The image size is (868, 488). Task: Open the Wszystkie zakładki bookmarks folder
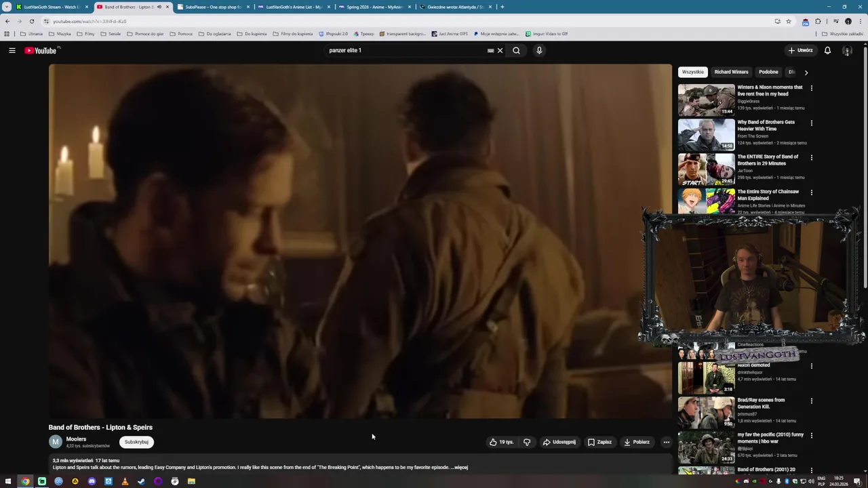pyautogui.click(x=843, y=33)
